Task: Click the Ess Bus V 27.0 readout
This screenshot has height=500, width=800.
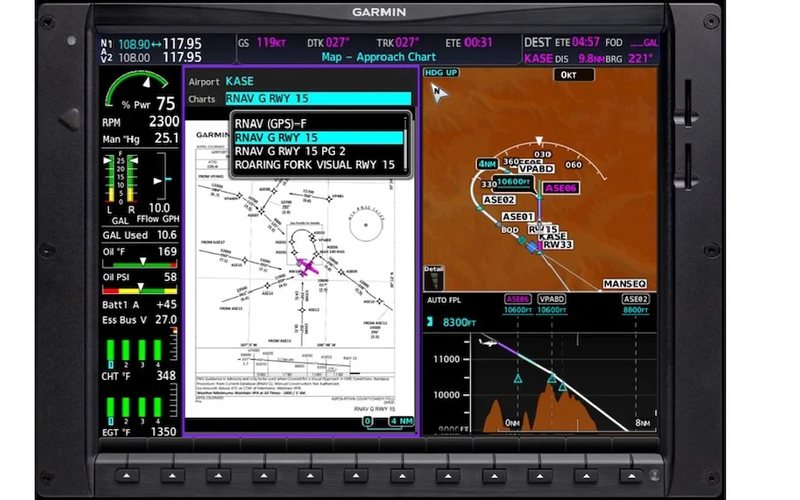Action: point(140,320)
